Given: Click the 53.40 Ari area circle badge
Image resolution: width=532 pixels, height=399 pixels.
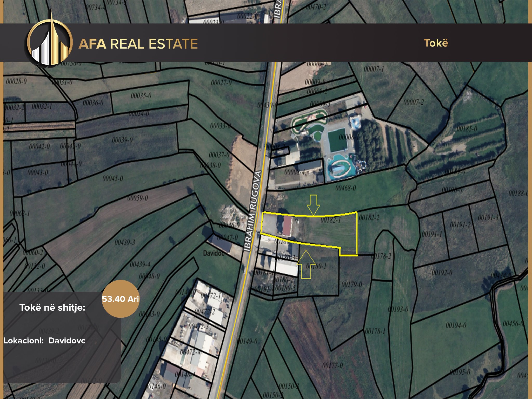Looking at the screenshot, I should [x=121, y=299].
